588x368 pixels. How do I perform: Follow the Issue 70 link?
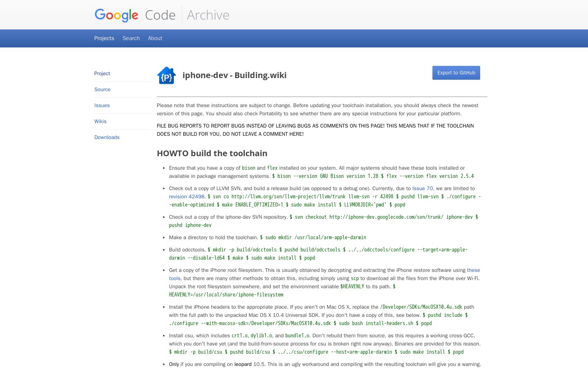tap(423, 188)
